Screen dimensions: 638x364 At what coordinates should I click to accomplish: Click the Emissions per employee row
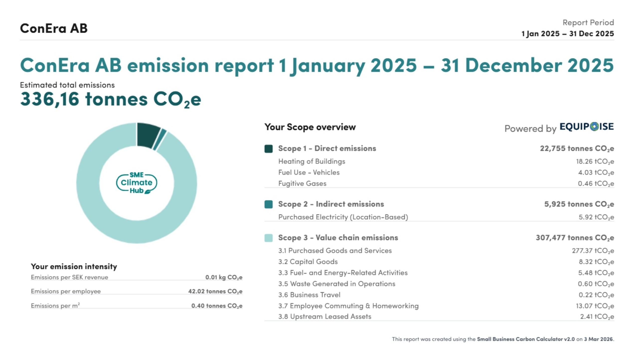(66, 291)
